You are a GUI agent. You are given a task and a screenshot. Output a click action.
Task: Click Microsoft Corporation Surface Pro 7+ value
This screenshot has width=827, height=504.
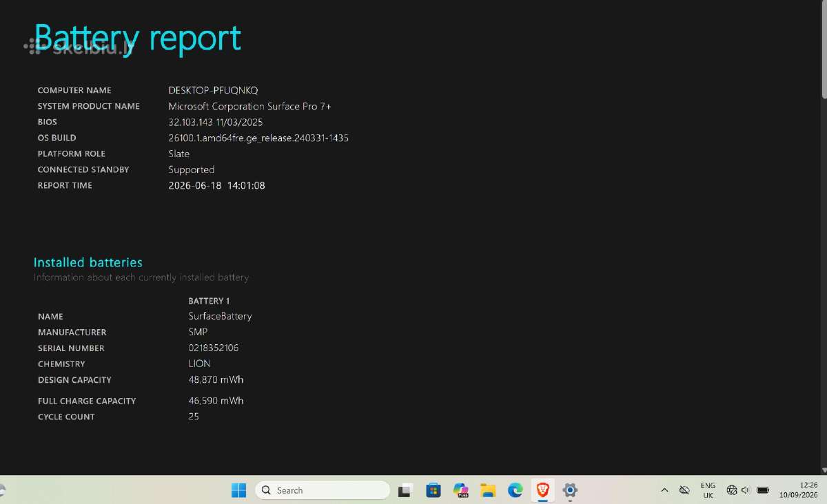point(249,106)
